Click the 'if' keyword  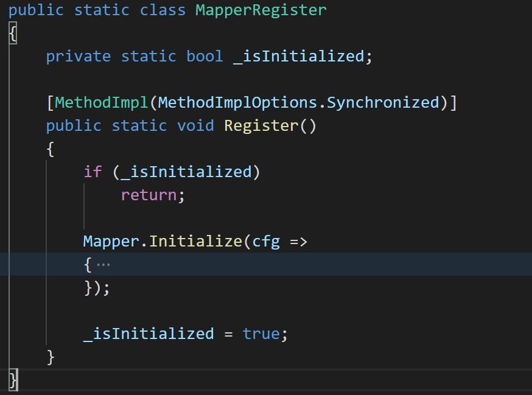click(x=93, y=172)
